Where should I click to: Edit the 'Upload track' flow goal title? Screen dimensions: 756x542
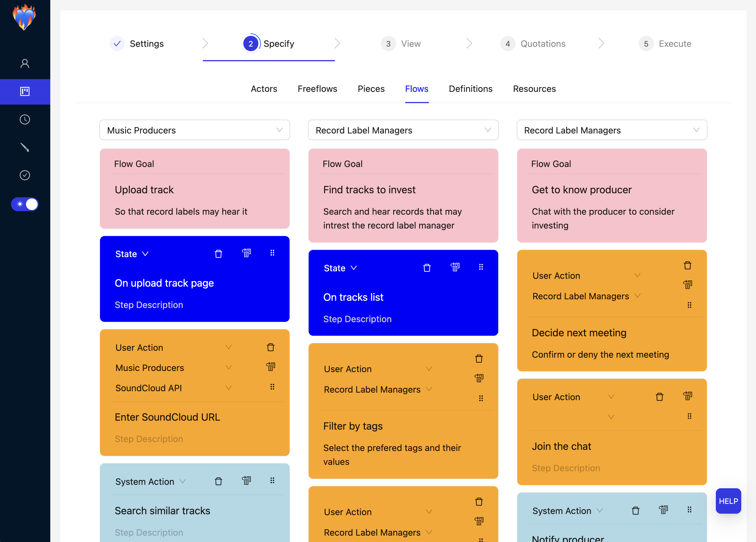[144, 190]
